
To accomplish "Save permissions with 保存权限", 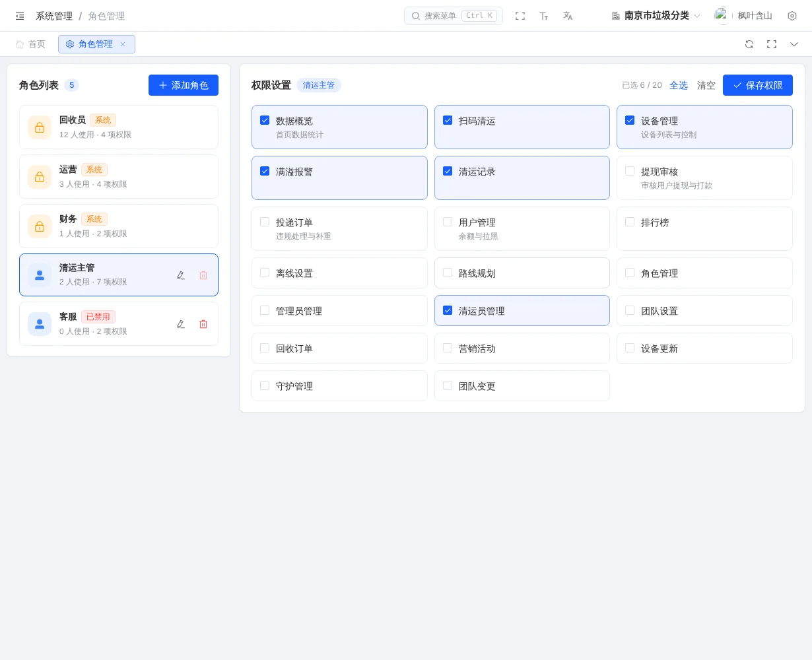I will click(x=758, y=85).
